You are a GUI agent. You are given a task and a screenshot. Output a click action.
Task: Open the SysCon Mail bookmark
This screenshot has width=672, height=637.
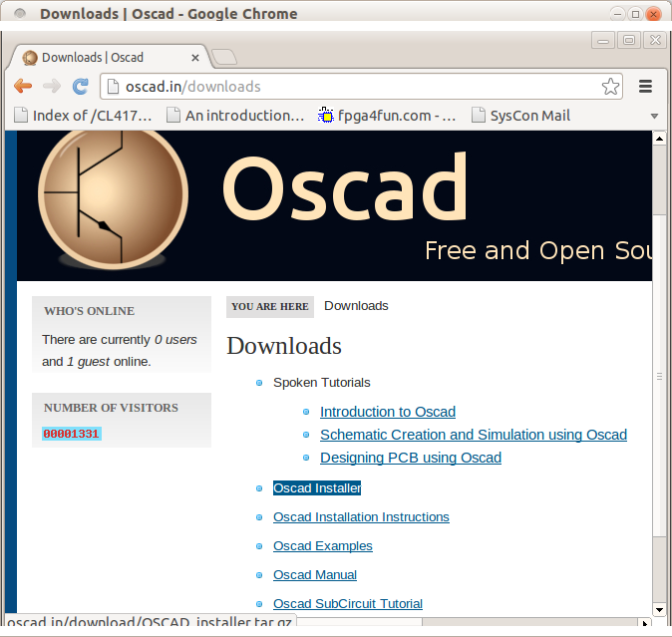[x=520, y=116]
